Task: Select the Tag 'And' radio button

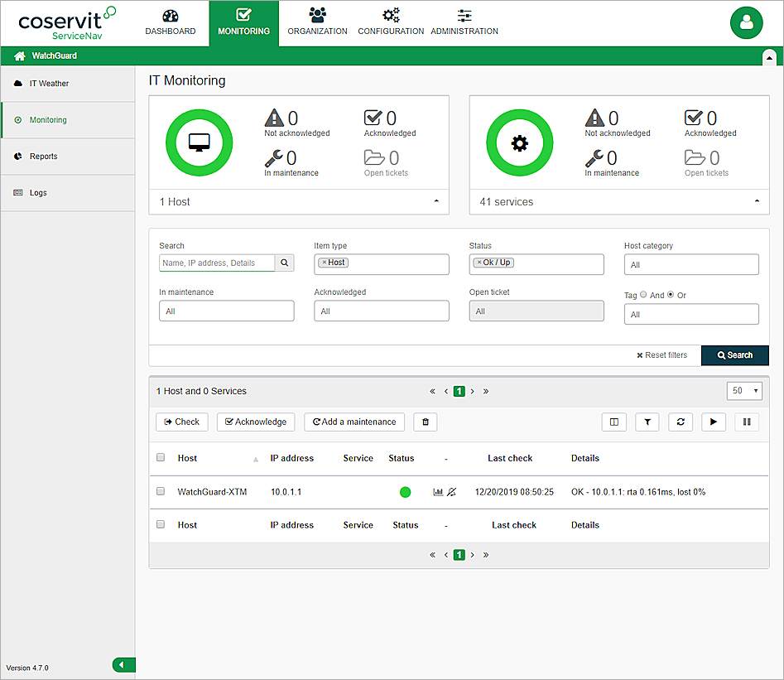Action: (643, 295)
